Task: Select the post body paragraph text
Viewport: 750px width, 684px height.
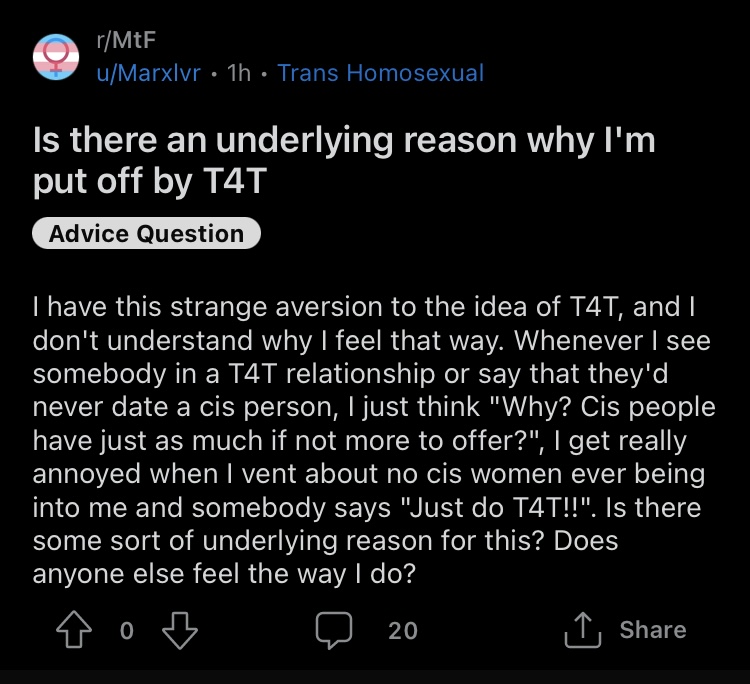Action: click(374, 440)
